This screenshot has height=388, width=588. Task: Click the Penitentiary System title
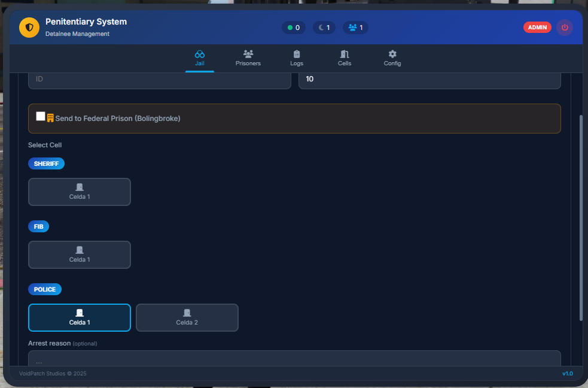(x=86, y=22)
